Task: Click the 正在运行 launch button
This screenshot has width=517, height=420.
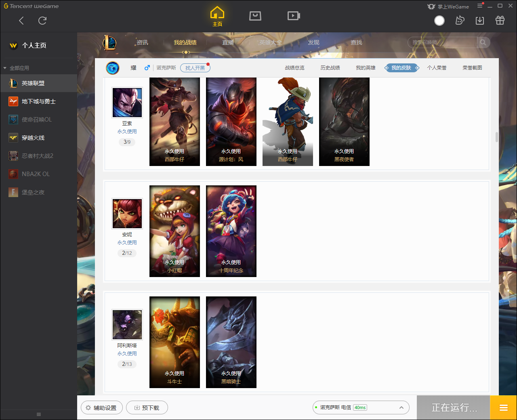Action: [x=454, y=407]
